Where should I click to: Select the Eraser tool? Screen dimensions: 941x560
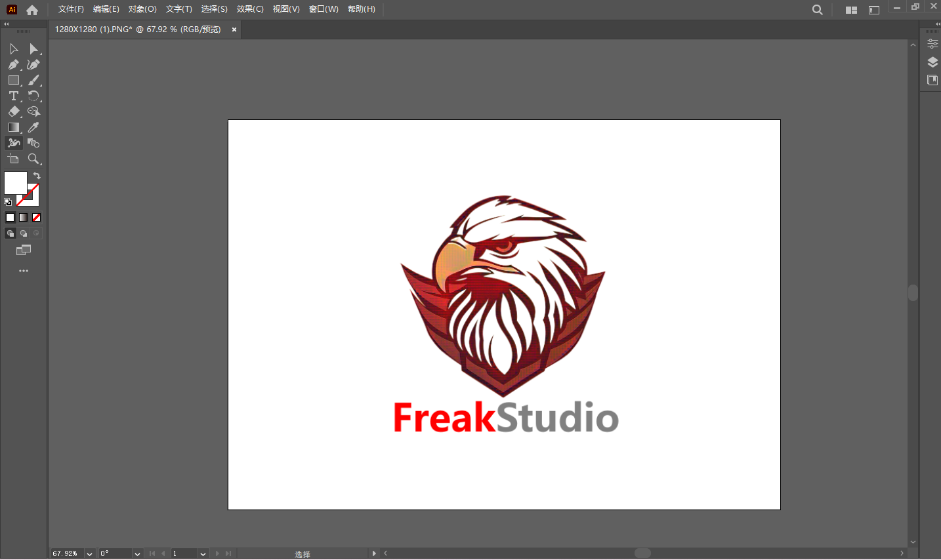click(x=14, y=111)
